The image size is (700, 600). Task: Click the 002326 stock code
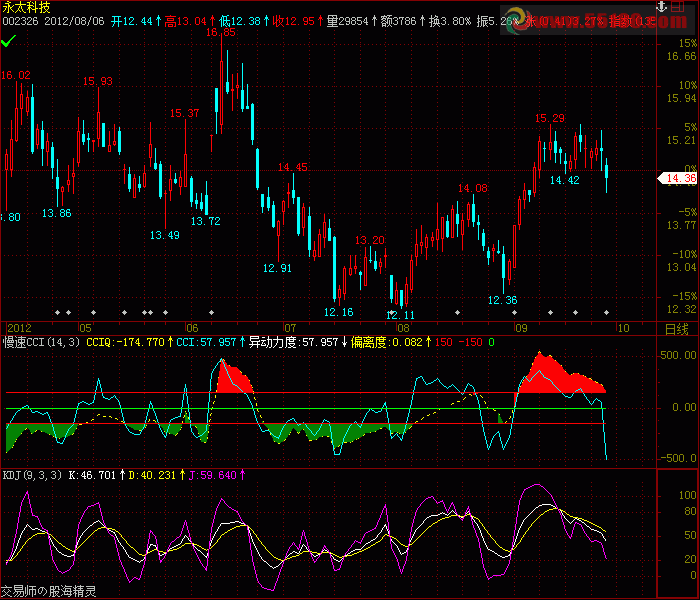pyautogui.click(x=20, y=20)
